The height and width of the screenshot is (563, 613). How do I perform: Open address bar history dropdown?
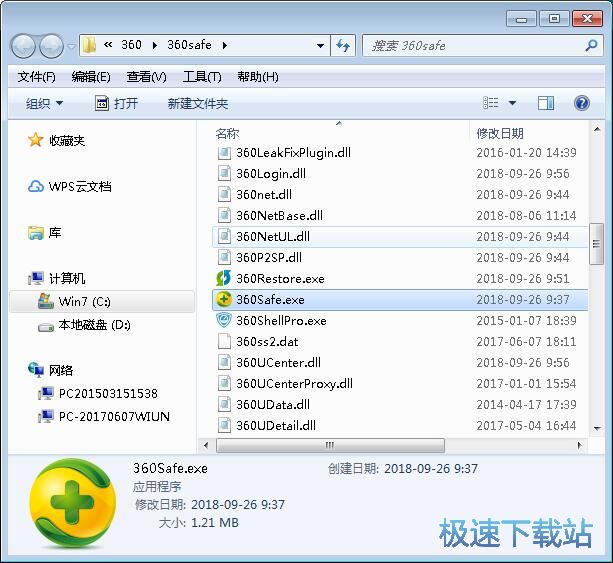click(320, 46)
